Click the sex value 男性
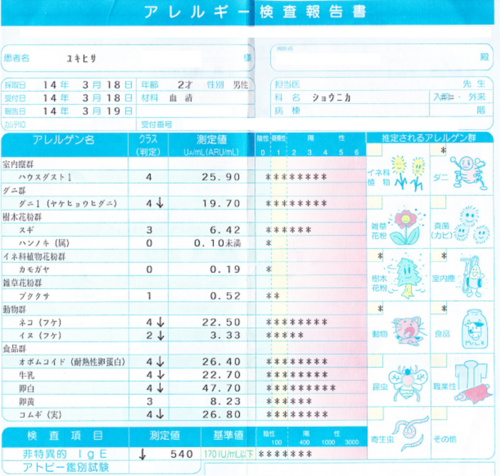 point(241,85)
